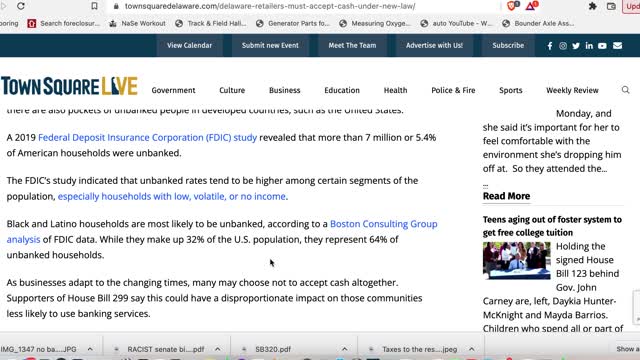Open NaSe Workout bookmark
640x360 pixels.
[138, 24]
